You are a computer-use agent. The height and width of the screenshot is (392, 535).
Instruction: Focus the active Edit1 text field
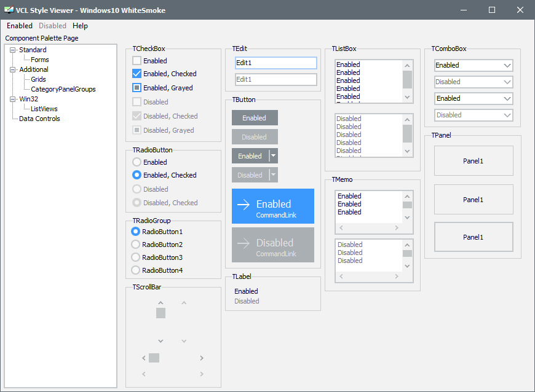tap(276, 63)
